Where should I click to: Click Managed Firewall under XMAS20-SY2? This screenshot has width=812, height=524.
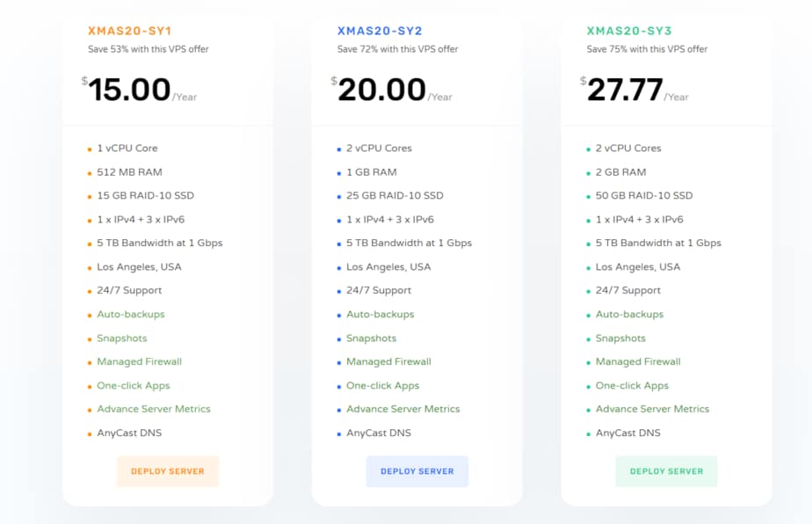389,361
